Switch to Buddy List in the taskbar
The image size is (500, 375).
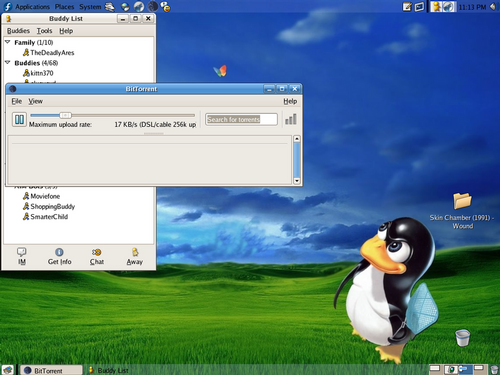(109, 370)
